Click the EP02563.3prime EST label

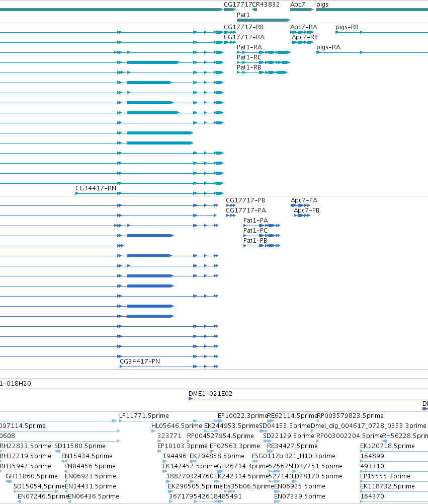point(235,446)
